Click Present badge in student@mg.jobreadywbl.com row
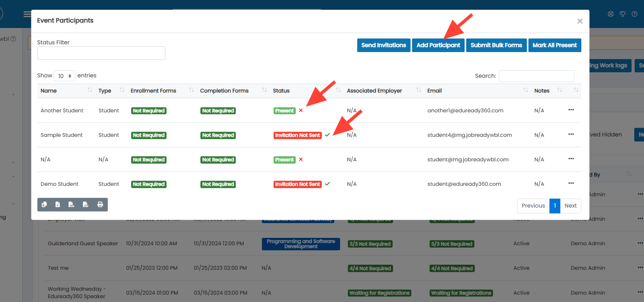This screenshot has height=302, width=644. (x=284, y=160)
